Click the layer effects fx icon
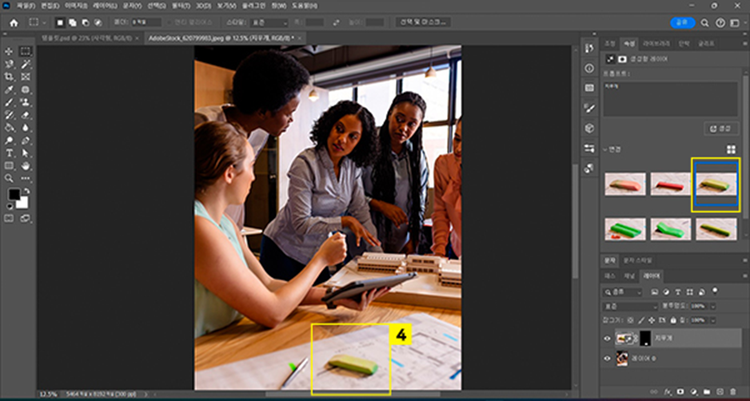This screenshot has width=750, height=401. click(668, 392)
